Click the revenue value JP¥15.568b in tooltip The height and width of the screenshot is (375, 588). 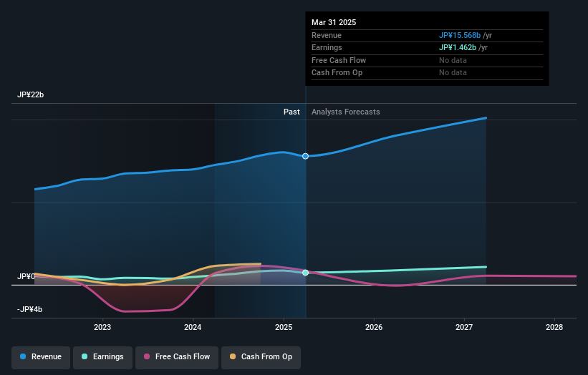coord(460,35)
